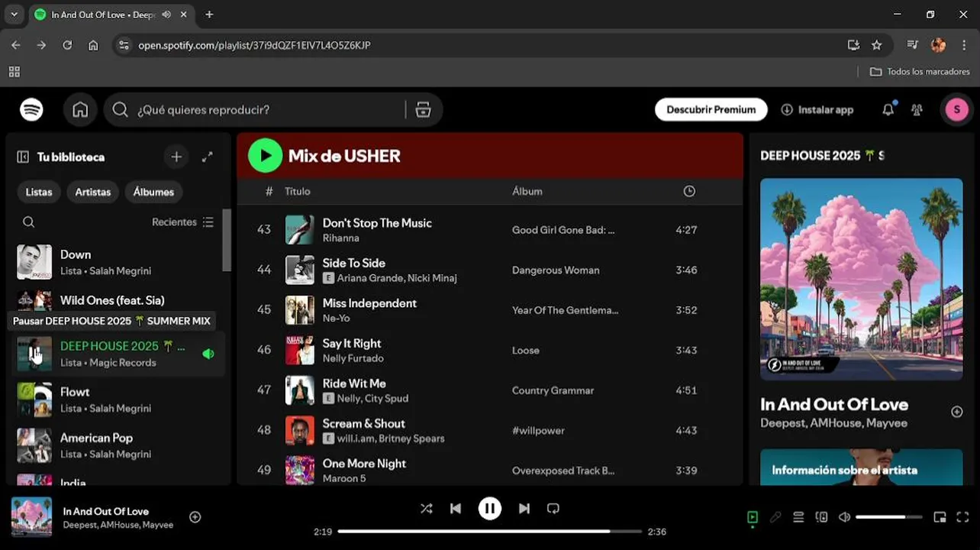Image resolution: width=980 pixels, height=550 pixels.
Task: Create new playlist with plus icon
Action: pos(176,157)
